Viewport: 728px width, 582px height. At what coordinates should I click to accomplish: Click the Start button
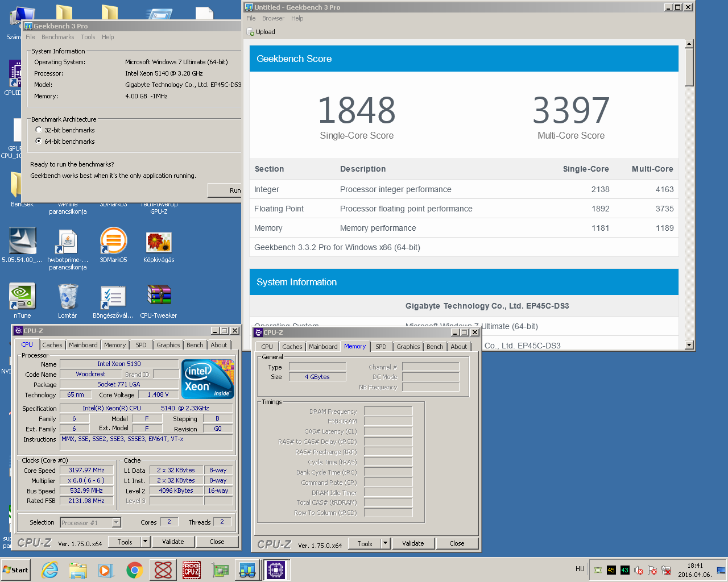pyautogui.click(x=15, y=570)
